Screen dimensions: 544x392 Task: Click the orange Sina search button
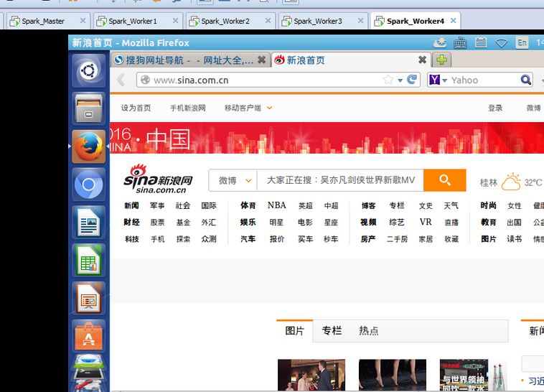click(445, 180)
